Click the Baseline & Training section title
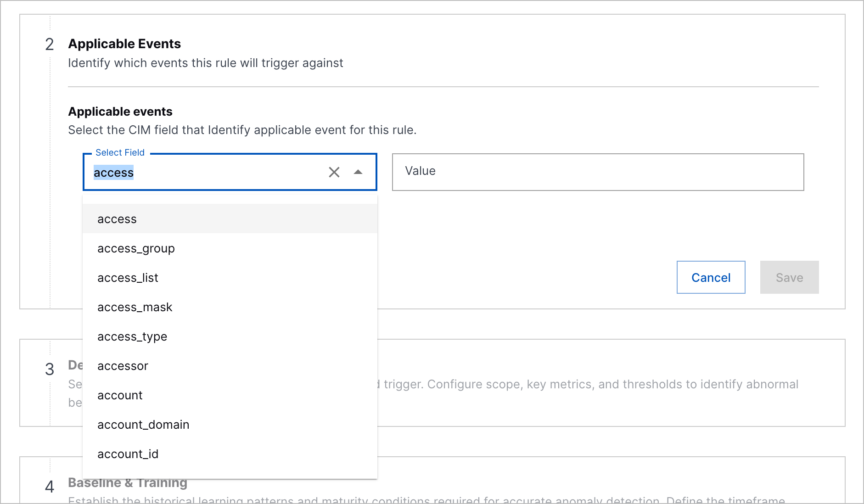The height and width of the screenshot is (504, 864). pos(128,482)
